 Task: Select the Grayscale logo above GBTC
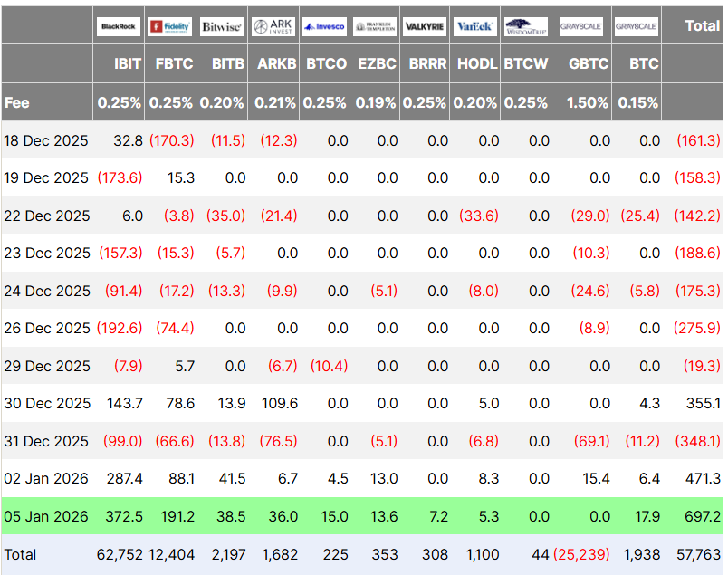point(583,27)
